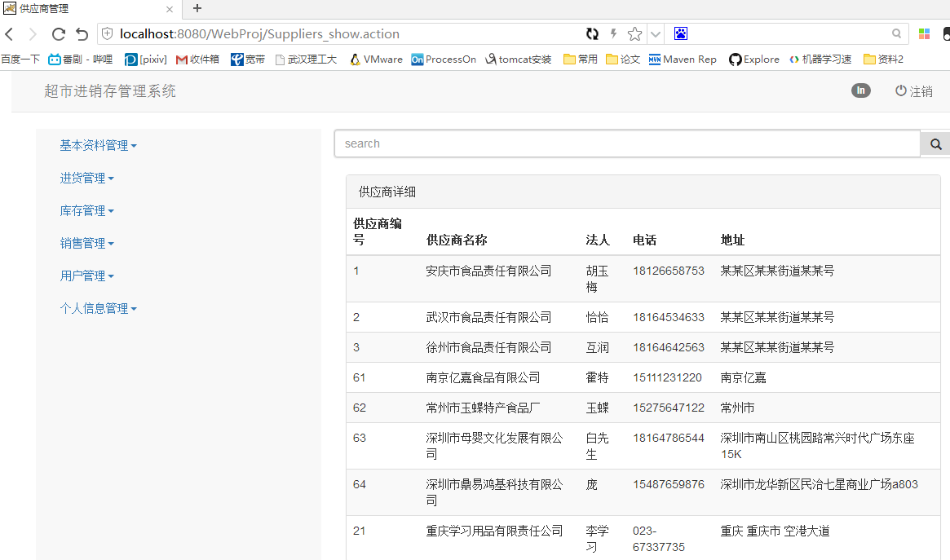
Task: Expand the 进货管理 dropdown menu
Action: [86, 178]
